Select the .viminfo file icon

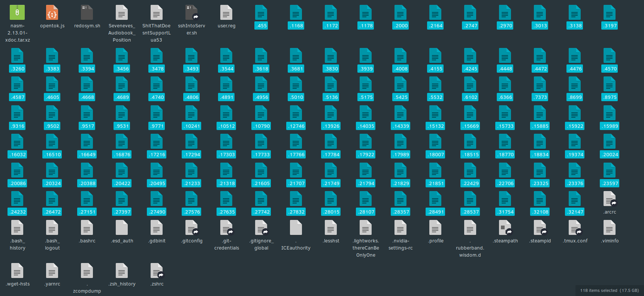tap(610, 227)
